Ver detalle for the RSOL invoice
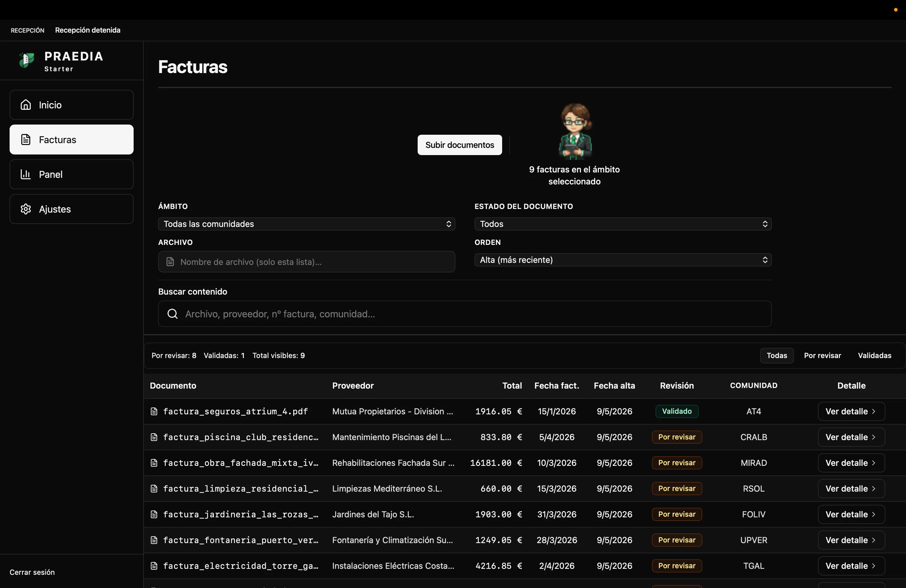 coord(851,488)
